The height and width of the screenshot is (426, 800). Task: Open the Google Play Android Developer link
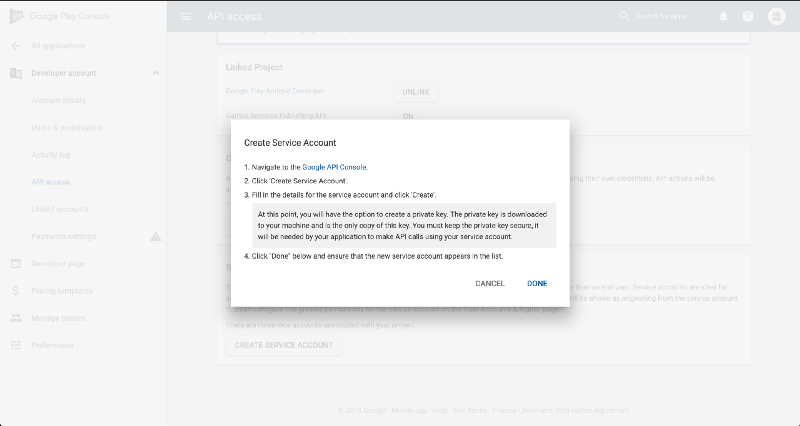click(275, 91)
